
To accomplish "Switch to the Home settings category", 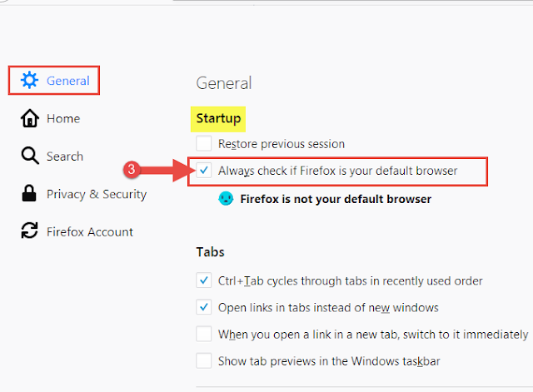I will click(x=63, y=118).
